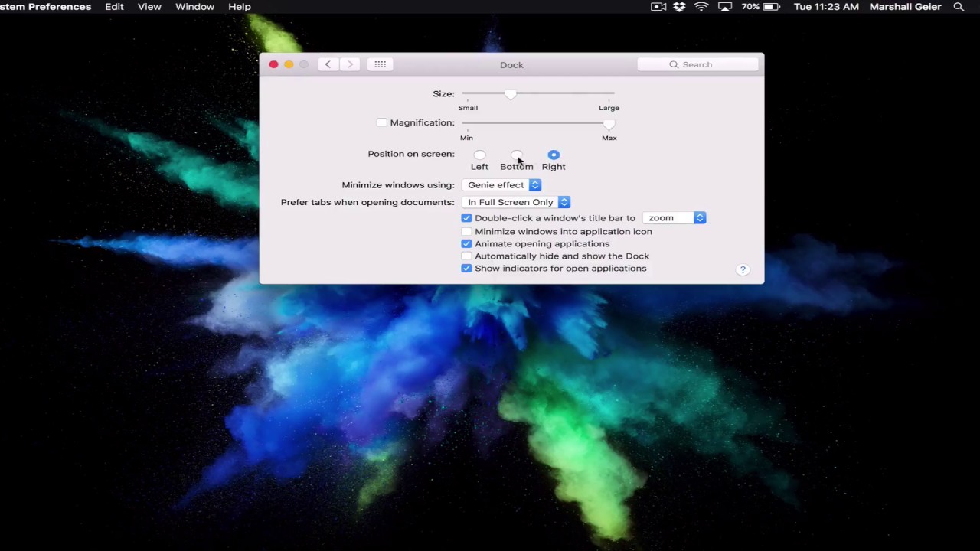
Task: Toggle Show indicators for open applications
Action: [x=466, y=268]
